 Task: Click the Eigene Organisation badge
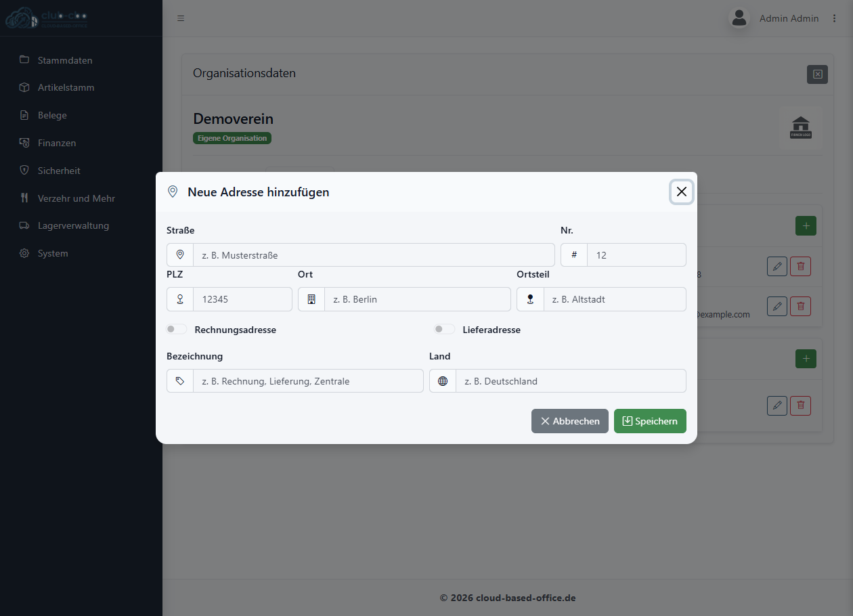232,138
